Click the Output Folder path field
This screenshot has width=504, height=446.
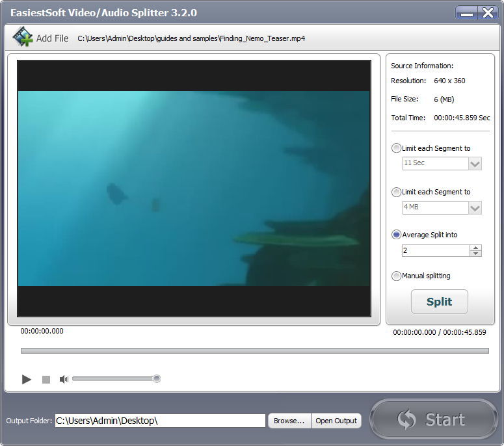[160, 421]
